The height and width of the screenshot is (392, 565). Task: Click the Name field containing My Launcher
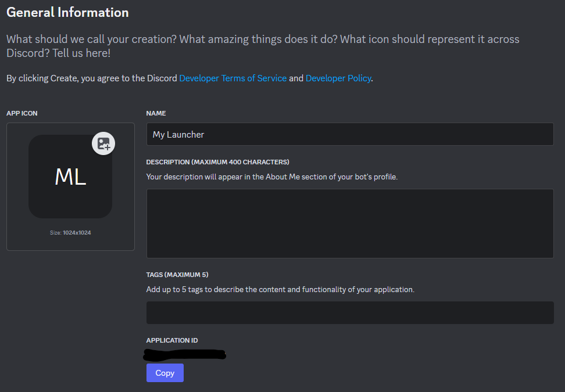(x=350, y=134)
